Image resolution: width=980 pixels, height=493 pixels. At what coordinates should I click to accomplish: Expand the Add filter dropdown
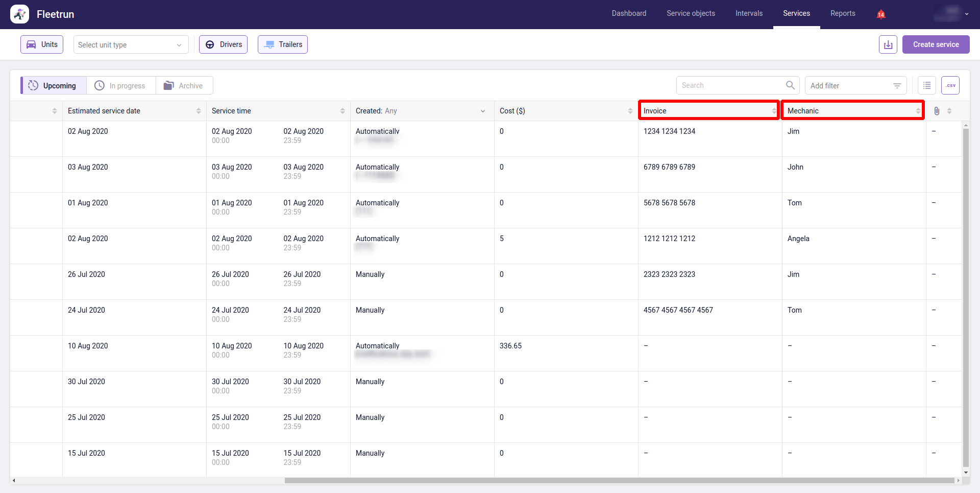tap(855, 86)
